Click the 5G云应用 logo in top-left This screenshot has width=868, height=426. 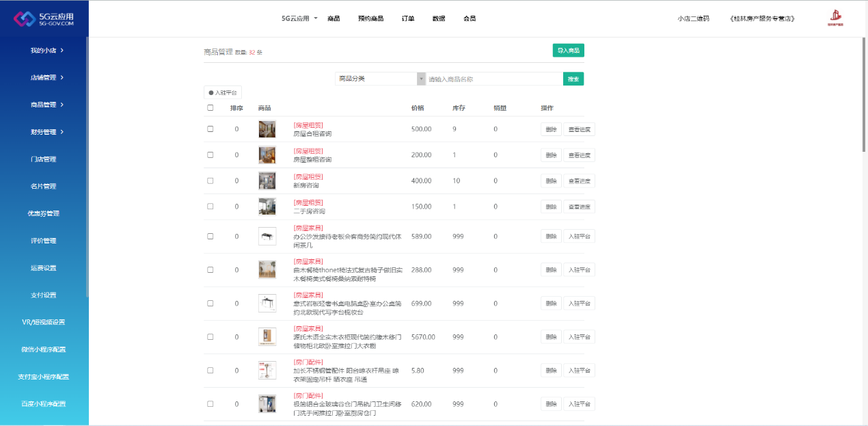click(x=44, y=19)
